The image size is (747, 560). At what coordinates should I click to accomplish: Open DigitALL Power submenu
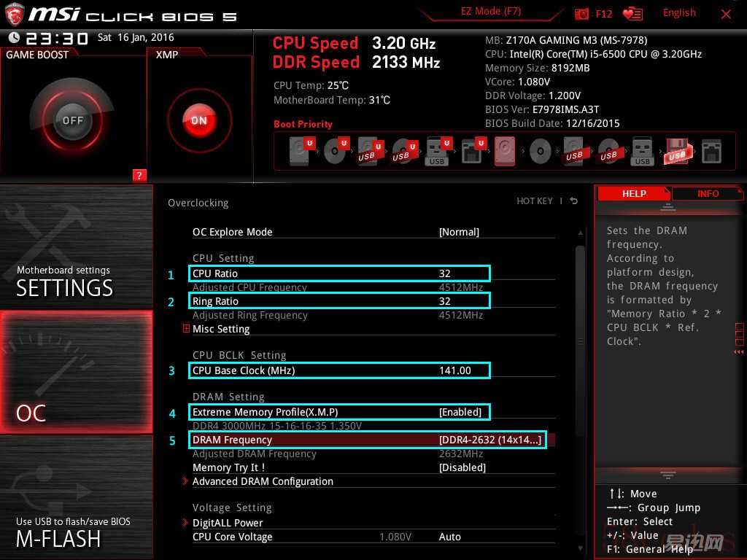coord(228,523)
